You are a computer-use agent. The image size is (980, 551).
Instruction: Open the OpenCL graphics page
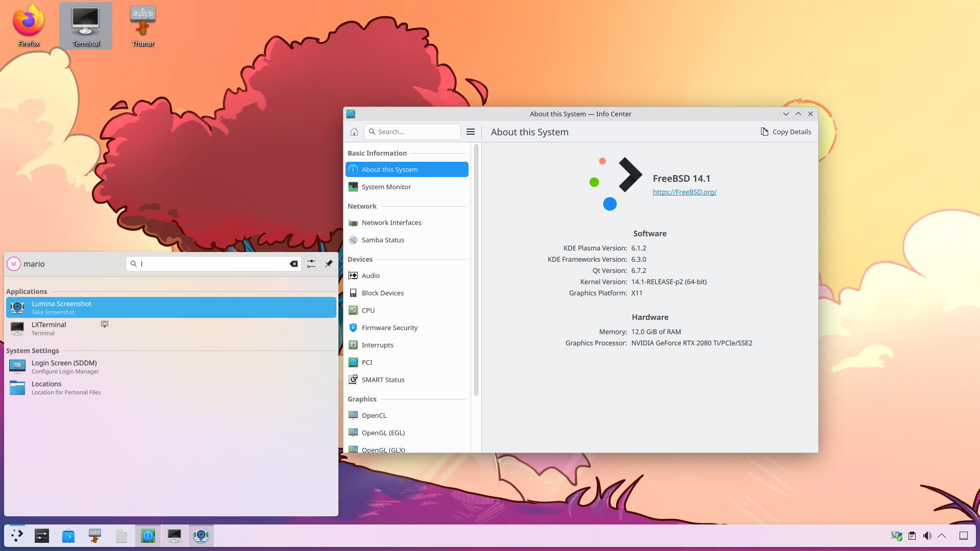click(x=407, y=415)
